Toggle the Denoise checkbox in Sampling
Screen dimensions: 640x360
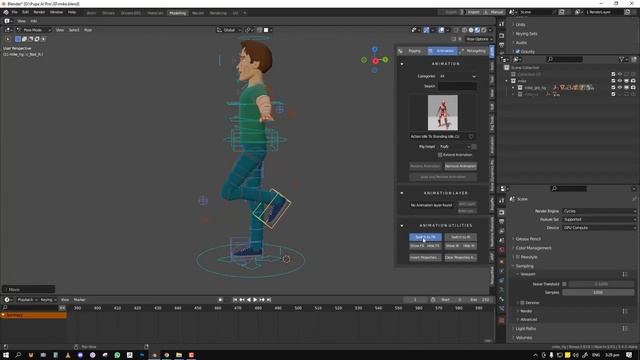pyautogui.click(x=522, y=303)
